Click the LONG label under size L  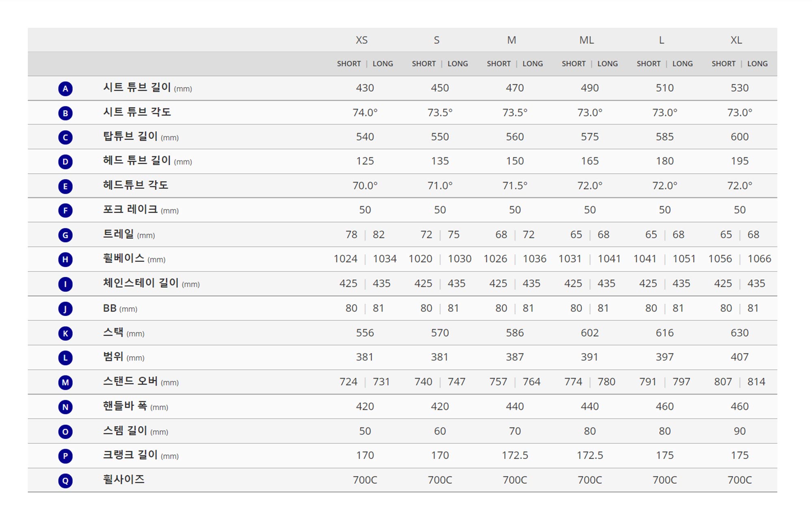coord(682,64)
